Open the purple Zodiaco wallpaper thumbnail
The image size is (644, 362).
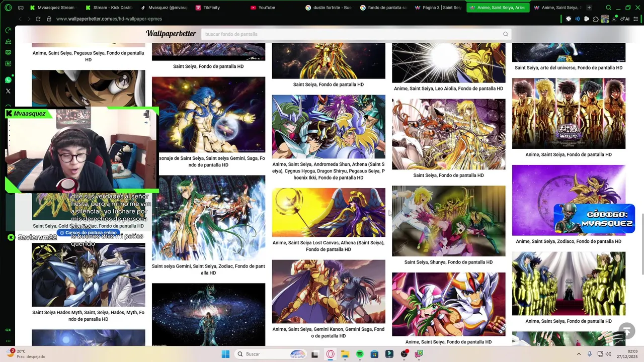coord(569,200)
